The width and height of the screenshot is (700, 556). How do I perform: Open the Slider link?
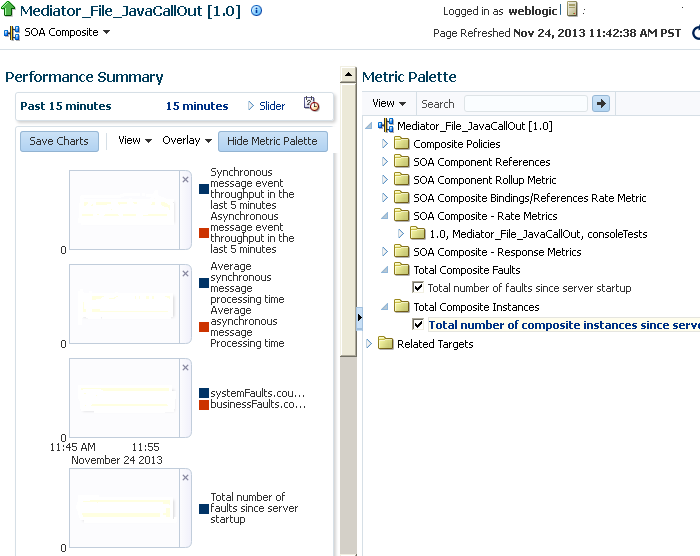(272, 106)
